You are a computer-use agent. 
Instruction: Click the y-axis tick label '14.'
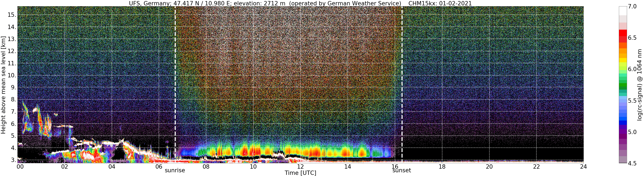coord(12,27)
